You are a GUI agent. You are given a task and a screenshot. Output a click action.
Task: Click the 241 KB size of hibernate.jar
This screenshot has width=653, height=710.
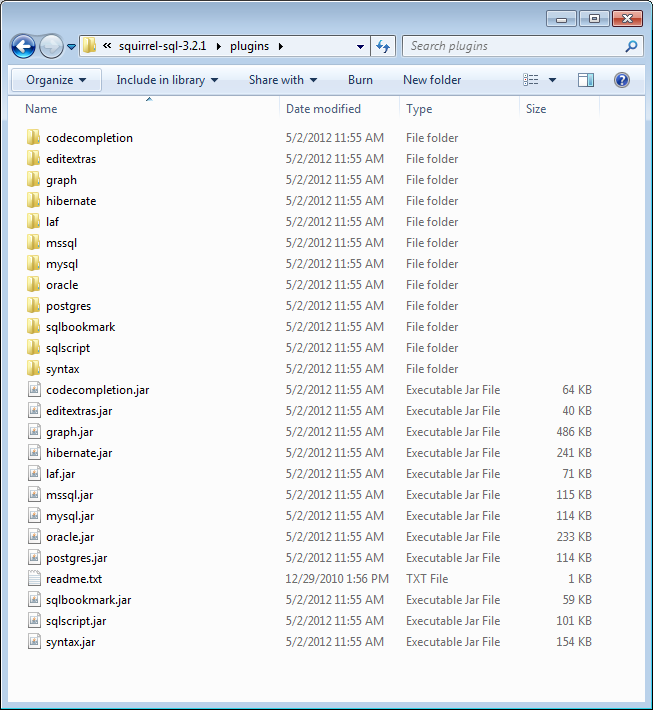pos(574,453)
